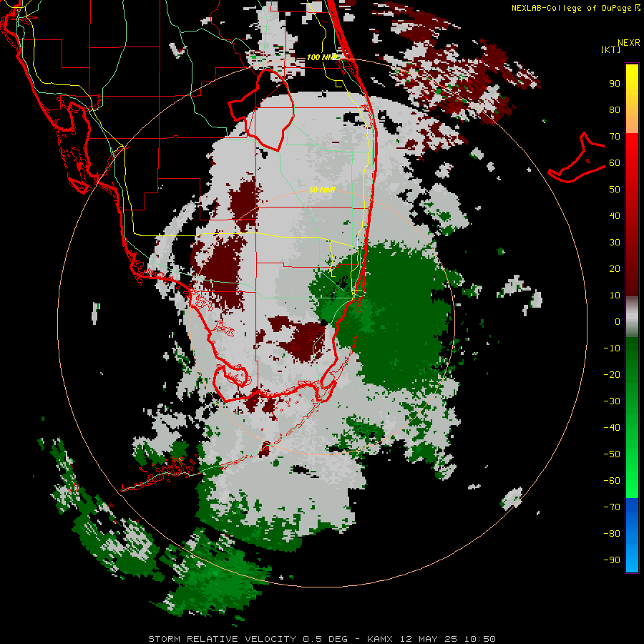Click the STORM RELATIVE VELOCITY caption text
The image size is (644, 644).
click(x=222, y=639)
